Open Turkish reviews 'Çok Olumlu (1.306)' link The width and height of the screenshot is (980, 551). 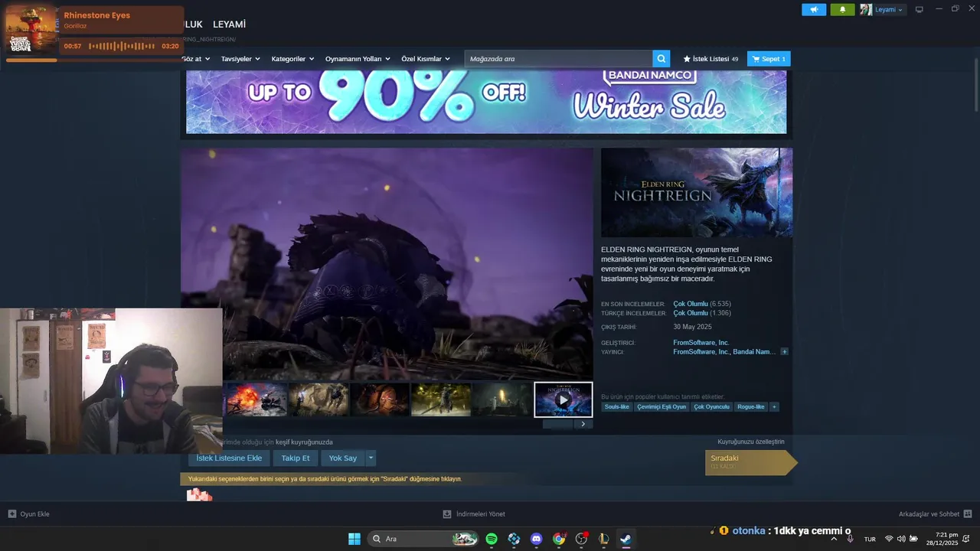pos(702,313)
